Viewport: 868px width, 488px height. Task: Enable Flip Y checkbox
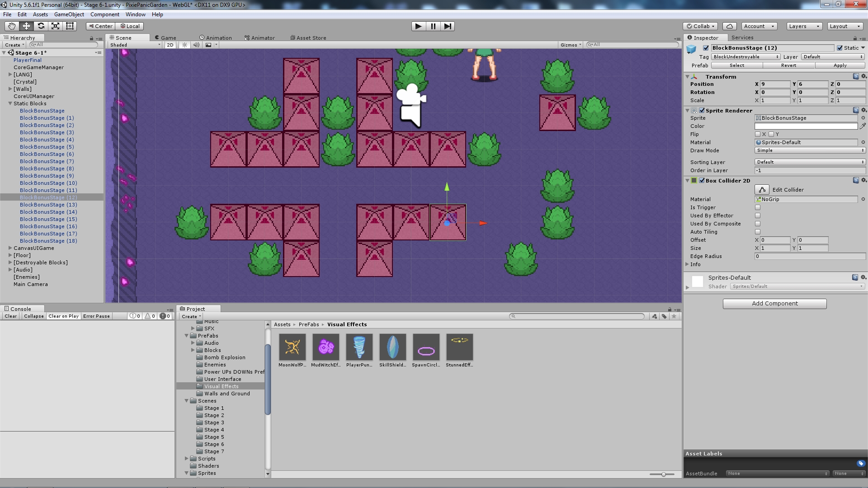click(x=771, y=134)
